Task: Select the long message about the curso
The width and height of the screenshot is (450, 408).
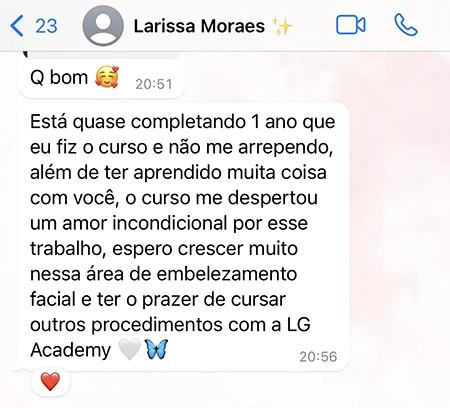Action: point(181,236)
